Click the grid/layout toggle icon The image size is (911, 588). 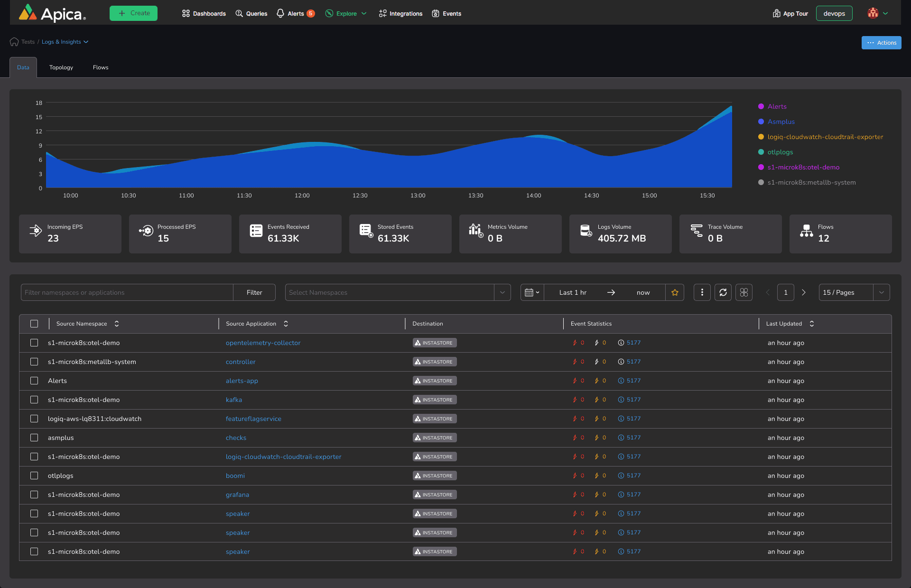tap(744, 292)
